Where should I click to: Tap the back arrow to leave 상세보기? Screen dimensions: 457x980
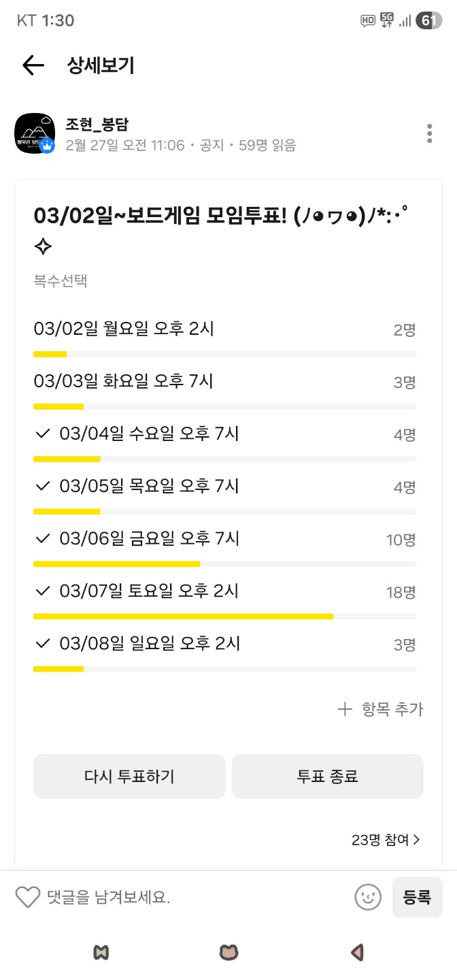pyautogui.click(x=32, y=65)
